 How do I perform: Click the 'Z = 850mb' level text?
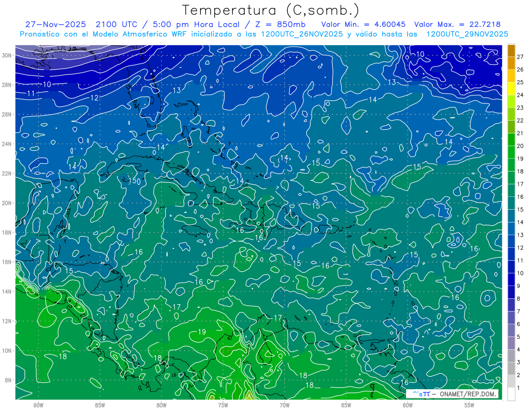pyautogui.click(x=280, y=24)
